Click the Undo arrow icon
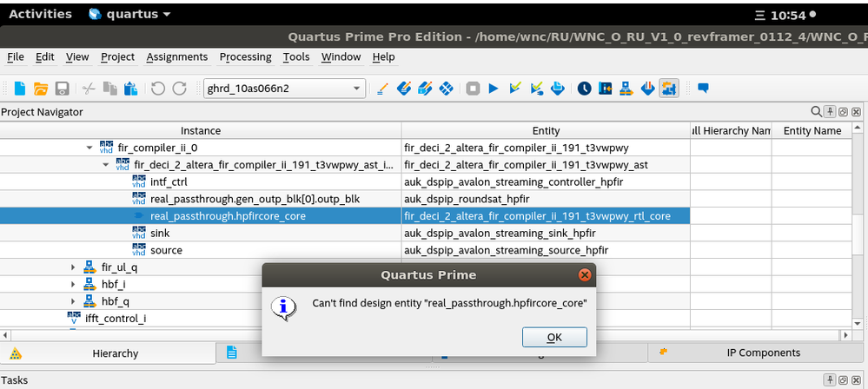Screen dimensions: 868x389 (x=157, y=88)
